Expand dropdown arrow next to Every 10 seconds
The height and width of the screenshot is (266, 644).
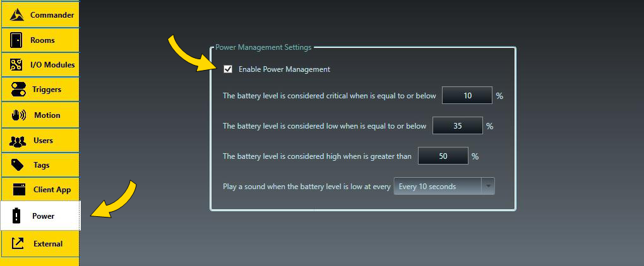[488, 186]
